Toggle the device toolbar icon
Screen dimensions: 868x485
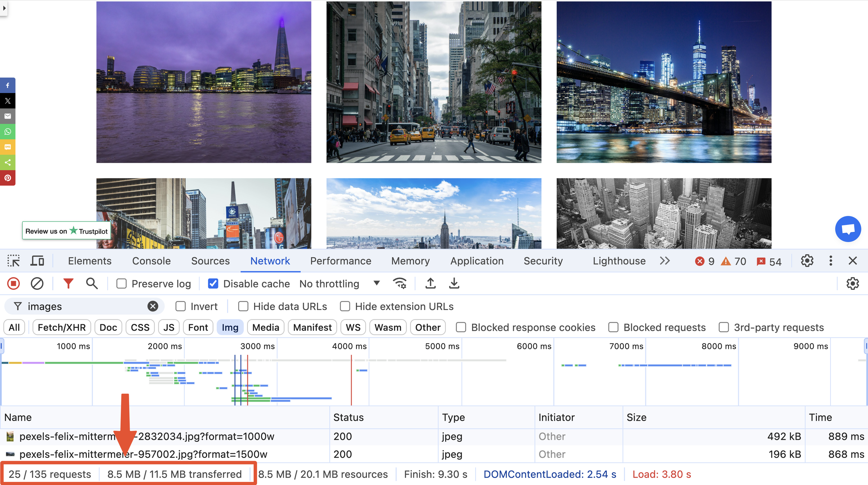[x=37, y=261]
